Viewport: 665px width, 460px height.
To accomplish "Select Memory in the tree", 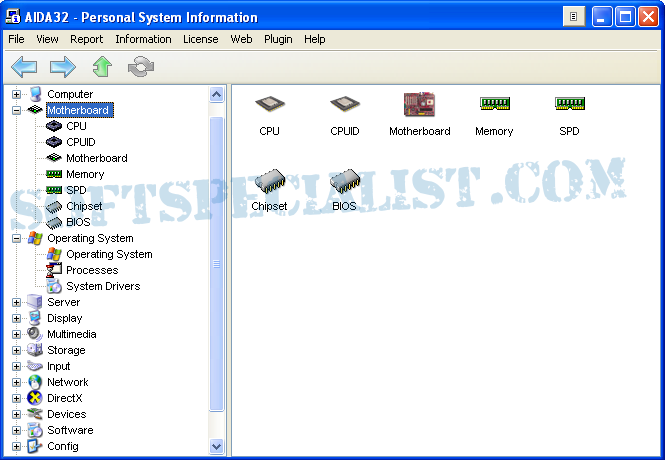I will [x=85, y=174].
